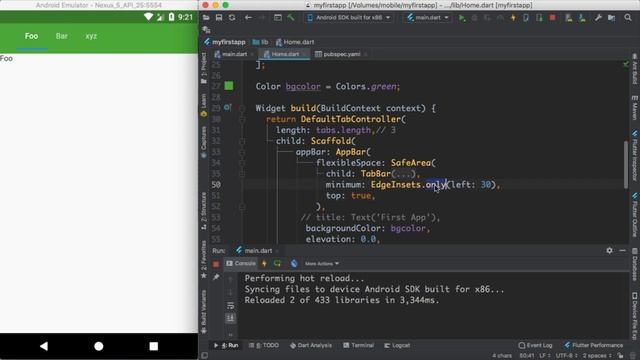Click the EdgeInsets class name on line 50
This screenshot has width=640, height=360.
pyautogui.click(x=396, y=184)
